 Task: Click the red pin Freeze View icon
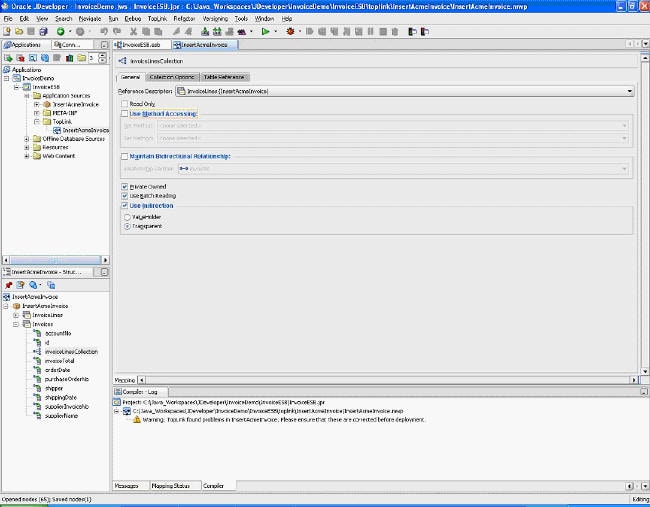click(x=8, y=285)
